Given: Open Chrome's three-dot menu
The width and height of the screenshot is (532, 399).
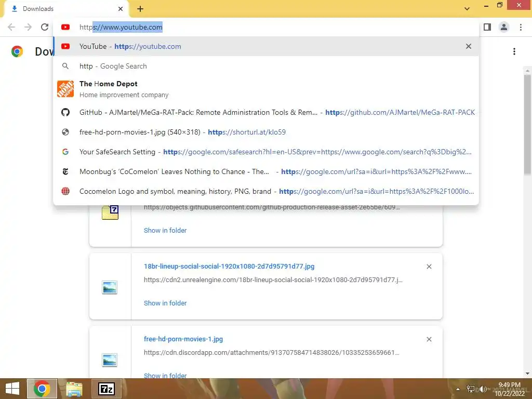Looking at the screenshot, I should point(521,27).
